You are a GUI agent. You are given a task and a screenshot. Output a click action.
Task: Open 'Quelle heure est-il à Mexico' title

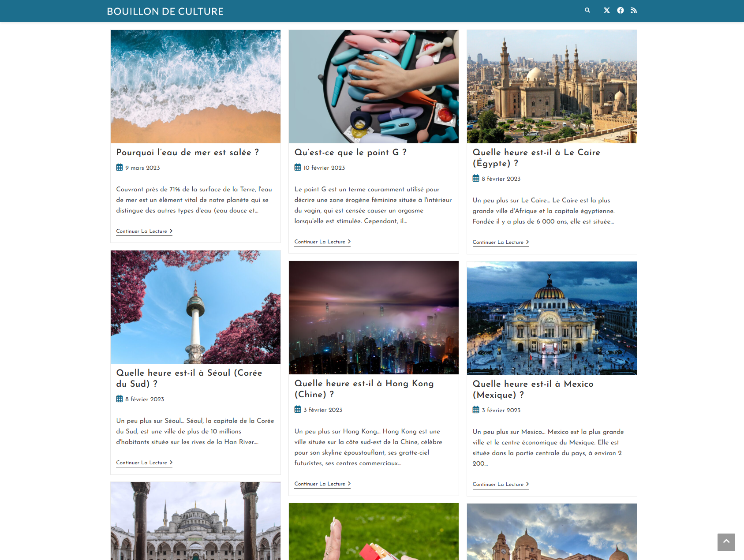click(533, 389)
